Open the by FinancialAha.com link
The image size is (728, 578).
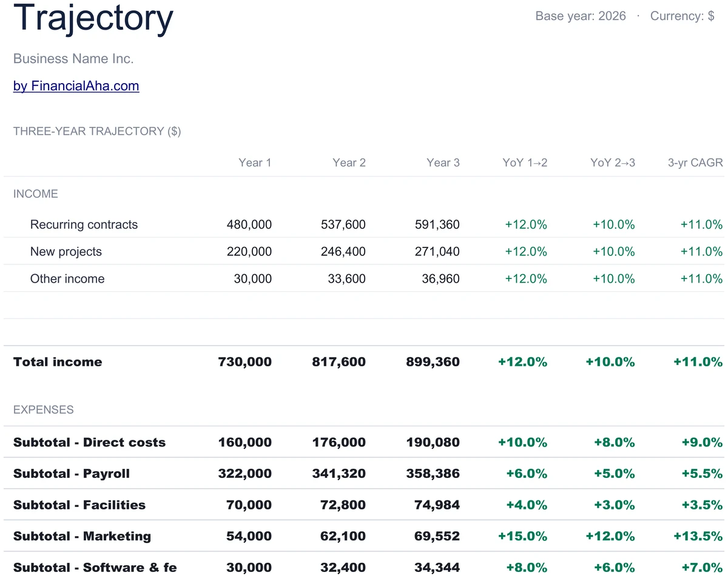tap(76, 86)
